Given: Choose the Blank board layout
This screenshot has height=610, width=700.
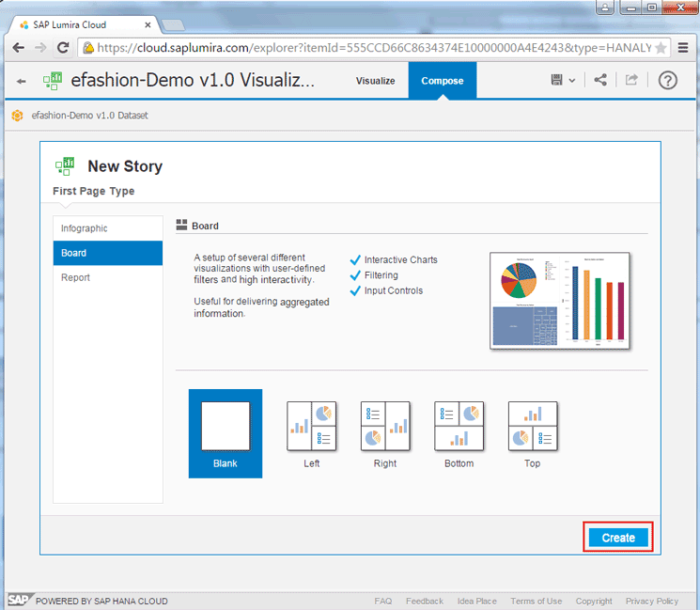Looking at the screenshot, I should (226, 433).
